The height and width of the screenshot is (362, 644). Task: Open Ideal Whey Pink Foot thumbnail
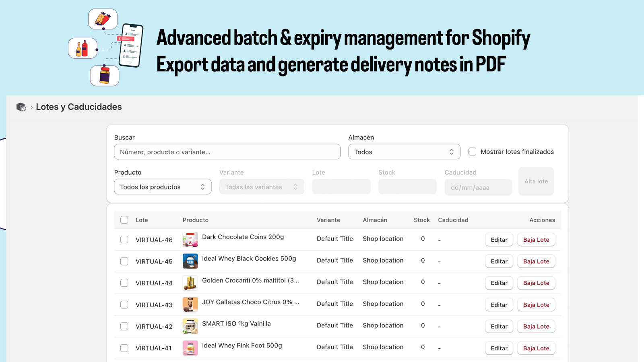190,348
